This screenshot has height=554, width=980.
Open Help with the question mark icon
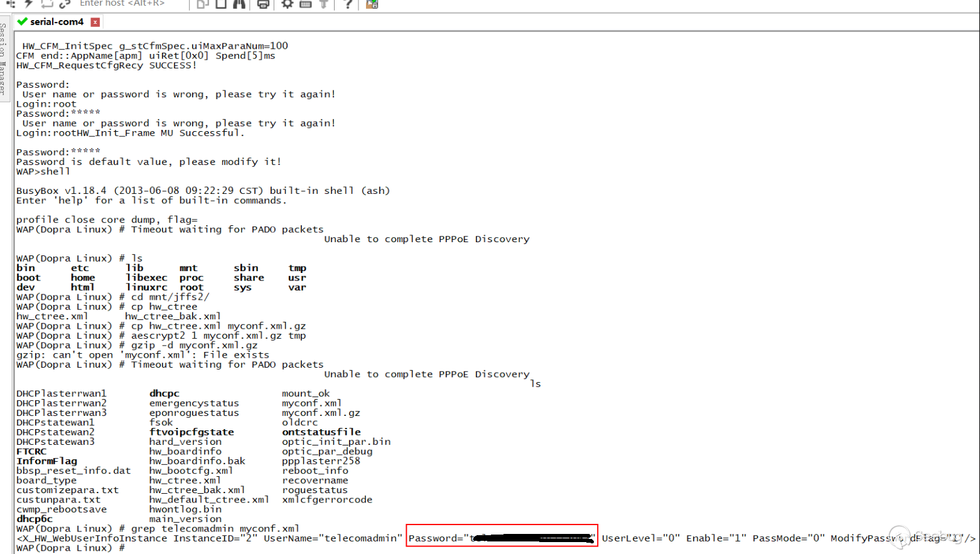point(348,4)
